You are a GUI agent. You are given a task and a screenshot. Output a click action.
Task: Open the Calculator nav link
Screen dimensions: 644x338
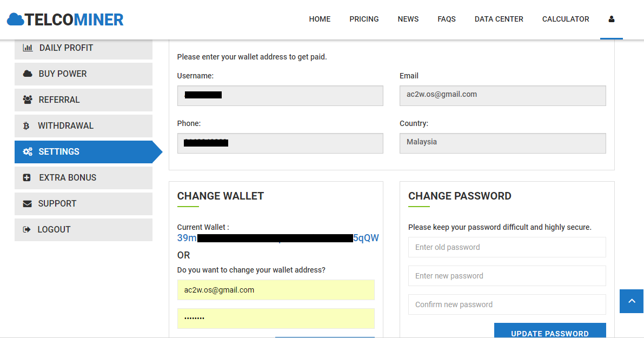(566, 19)
